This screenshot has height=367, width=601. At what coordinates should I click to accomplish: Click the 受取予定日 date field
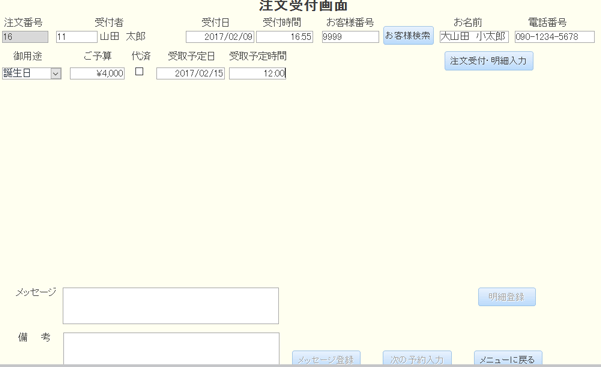(x=190, y=73)
